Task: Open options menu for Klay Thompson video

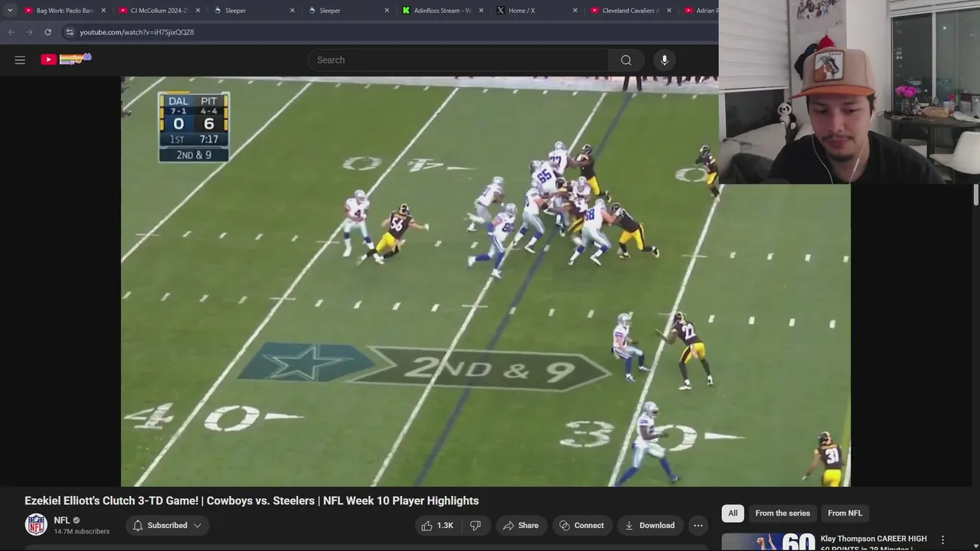Action: [x=942, y=540]
